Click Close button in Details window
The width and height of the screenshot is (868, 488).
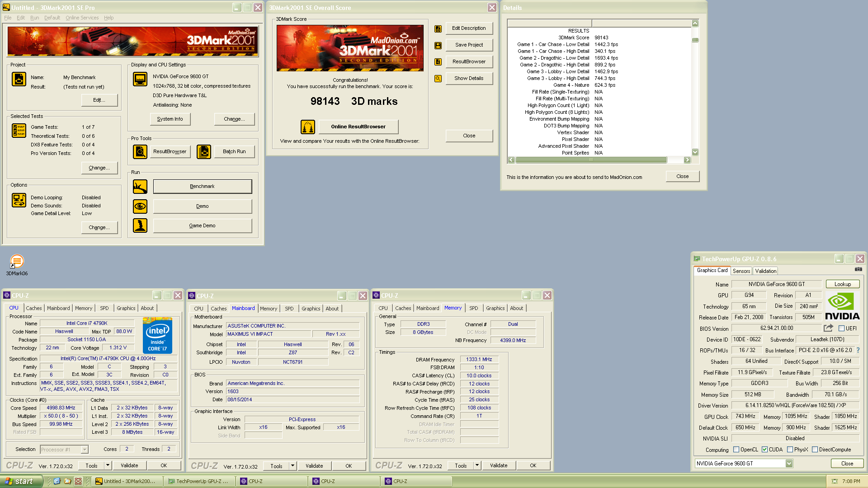click(683, 177)
